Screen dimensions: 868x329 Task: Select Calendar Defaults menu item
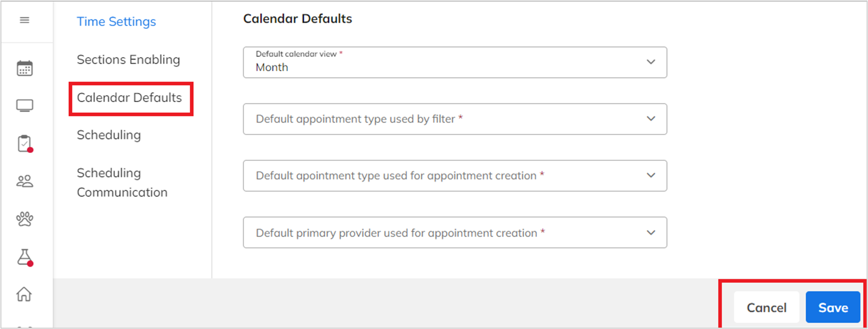130,98
